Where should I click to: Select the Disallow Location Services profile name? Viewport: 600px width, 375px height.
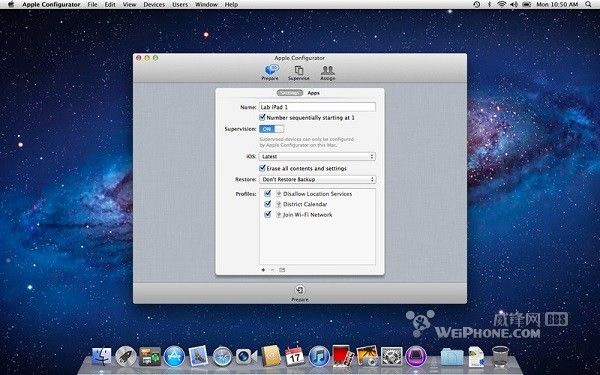(x=317, y=194)
